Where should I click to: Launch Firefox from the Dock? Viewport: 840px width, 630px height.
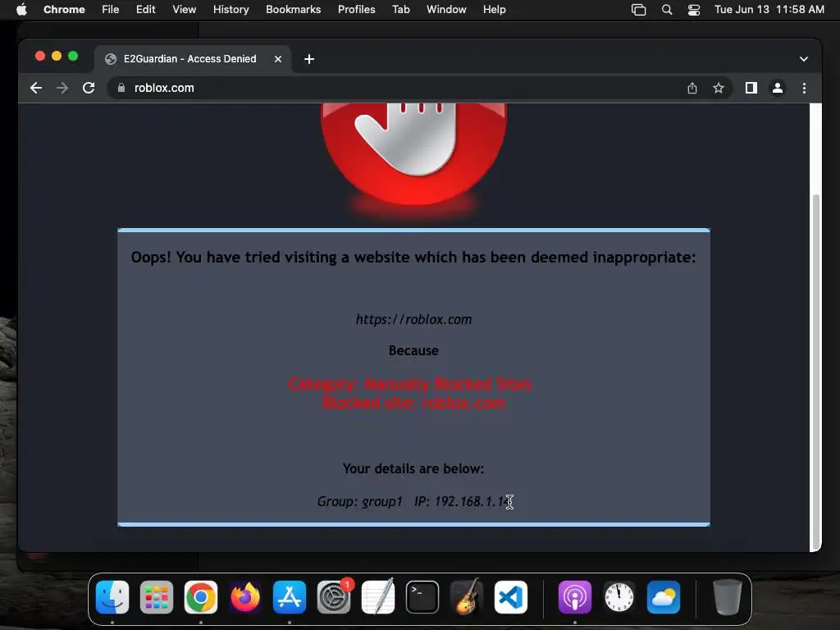click(244, 597)
